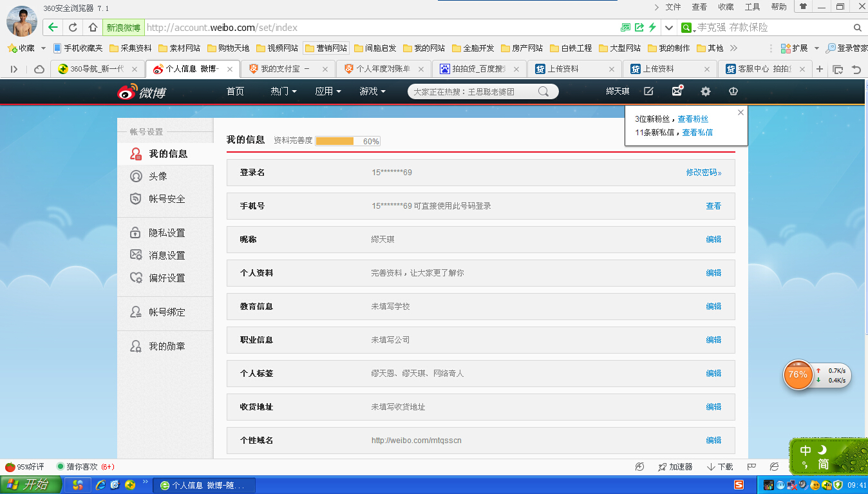Image resolution: width=868 pixels, height=494 pixels.
Task: Select 隐私设置 in the sidebar
Action: (x=167, y=233)
